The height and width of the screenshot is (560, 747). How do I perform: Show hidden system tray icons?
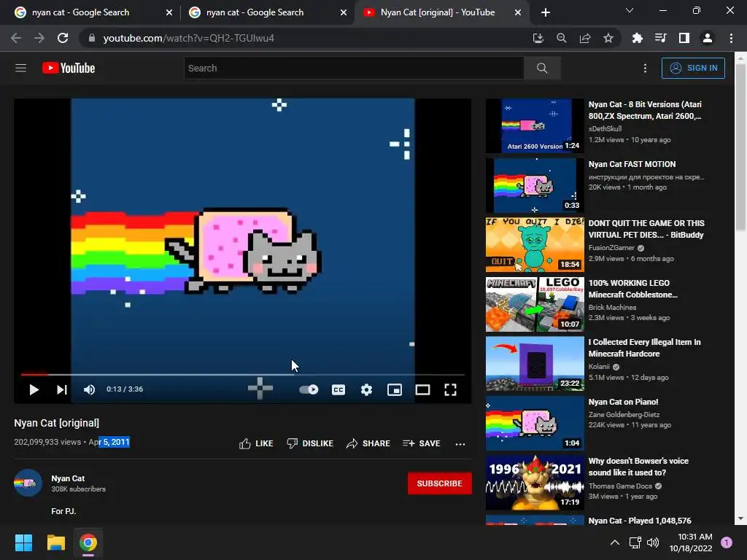coord(615,542)
